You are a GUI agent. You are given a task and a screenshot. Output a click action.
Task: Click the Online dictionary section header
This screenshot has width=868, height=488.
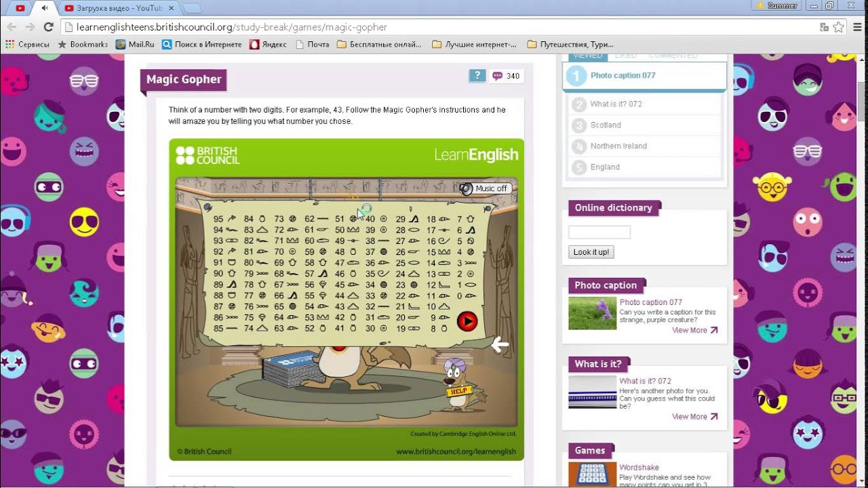coord(613,208)
